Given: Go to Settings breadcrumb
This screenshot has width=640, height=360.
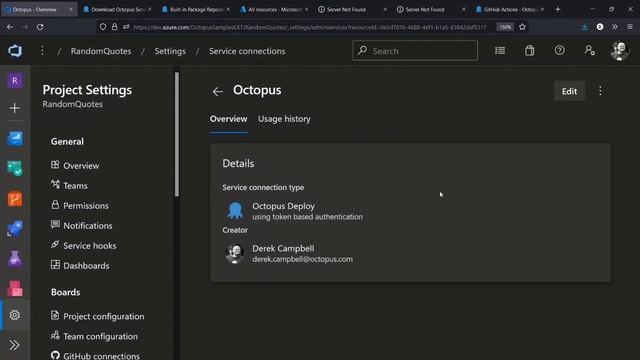Looking at the screenshot, I should (x=170, y=51).
